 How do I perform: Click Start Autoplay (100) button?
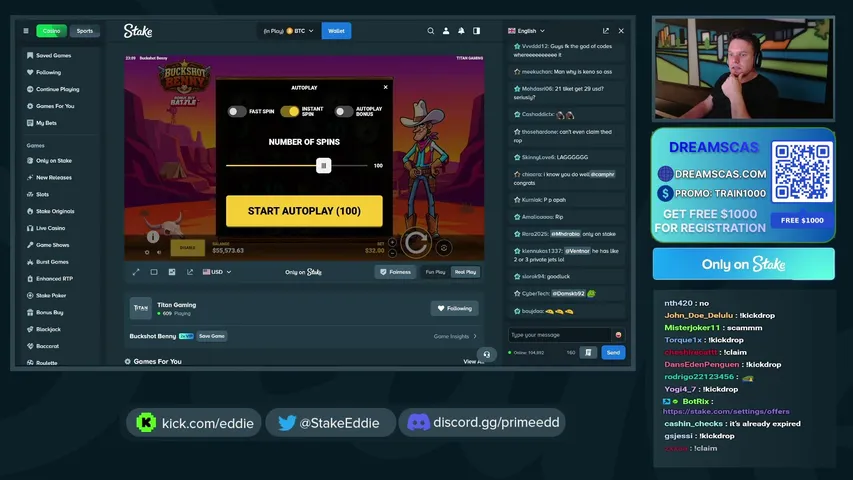pos(304,211)
